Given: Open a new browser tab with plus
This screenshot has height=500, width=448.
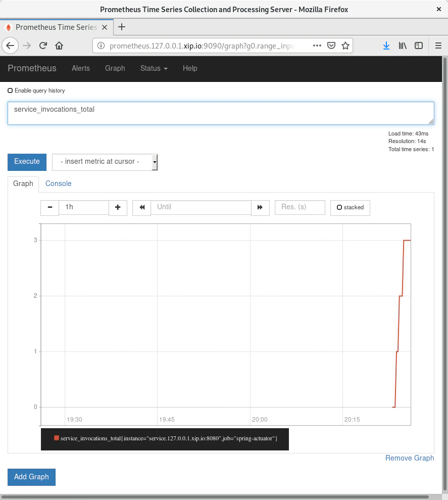Looking at the screenshot, I should pos(121,27).
